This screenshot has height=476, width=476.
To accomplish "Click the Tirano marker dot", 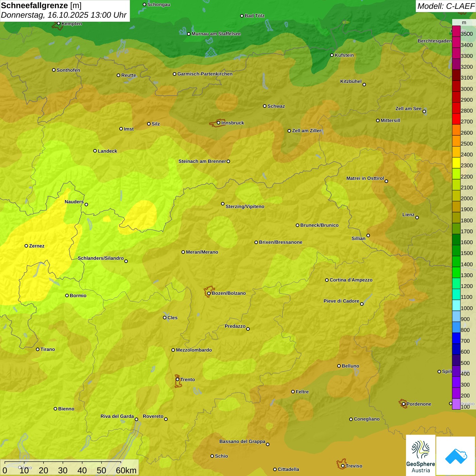I will pos(38,349).
